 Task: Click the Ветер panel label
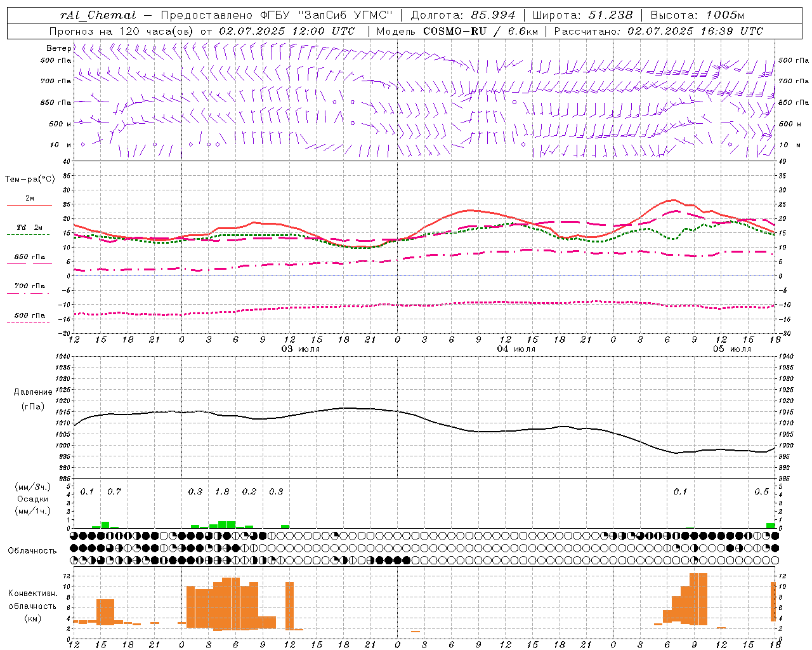58,48
